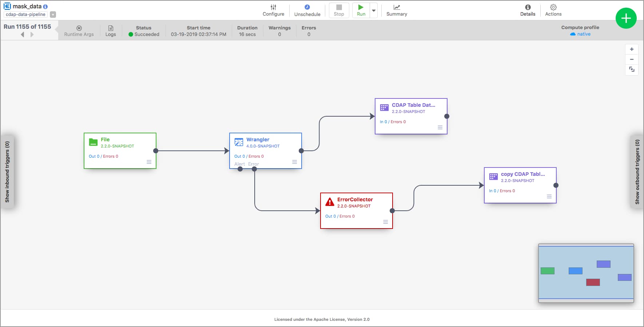This screenshot has width=644, height=327.
Task: Click the green plus add button
Action: (626, 18)
